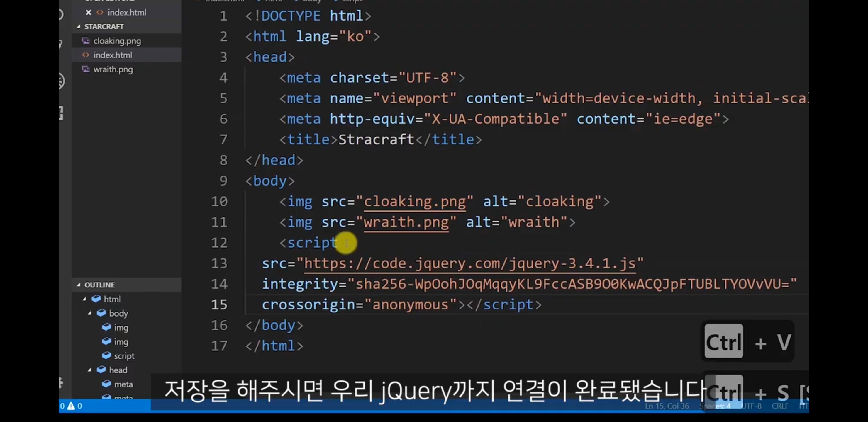Screen dimensions: 868x422
Task: Click the OUTLINE panel header label
Action: point(99,285)
